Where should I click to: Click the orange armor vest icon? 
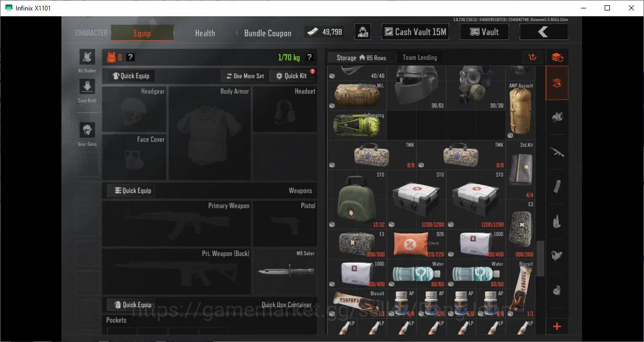coord(111,57)
